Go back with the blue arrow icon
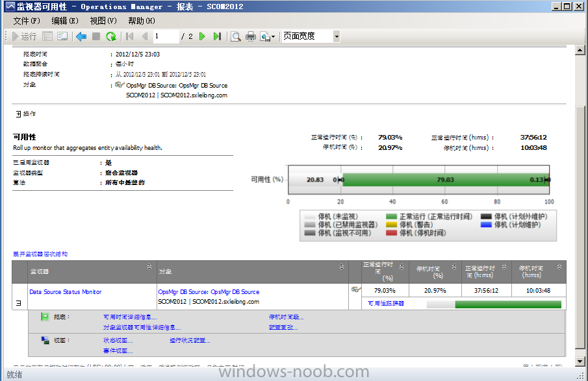Viewport: 588px width, 381px height. (x=81, y=36)
